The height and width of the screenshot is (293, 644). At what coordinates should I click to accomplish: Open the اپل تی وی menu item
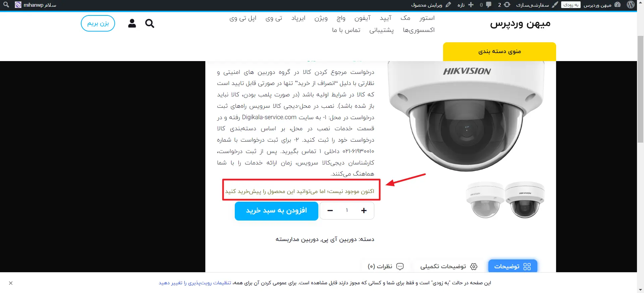coord(243,18)
